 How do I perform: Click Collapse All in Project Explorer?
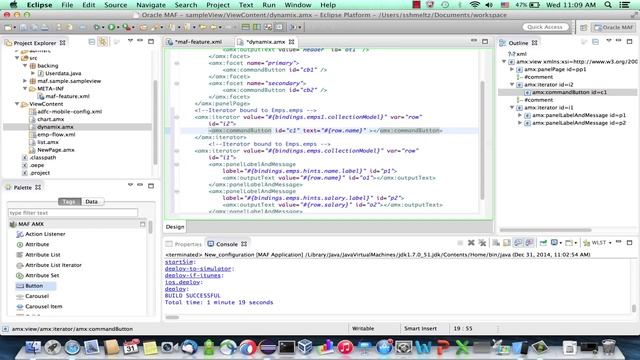92,42
